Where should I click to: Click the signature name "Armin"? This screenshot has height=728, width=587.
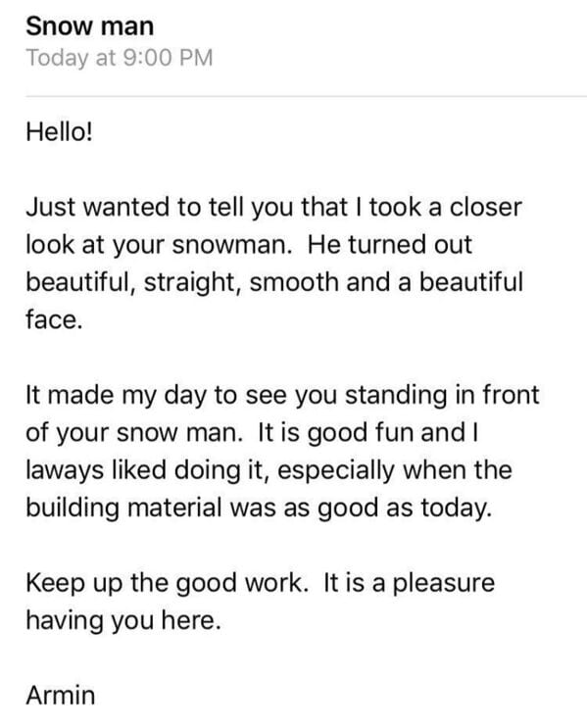(61, 696)
